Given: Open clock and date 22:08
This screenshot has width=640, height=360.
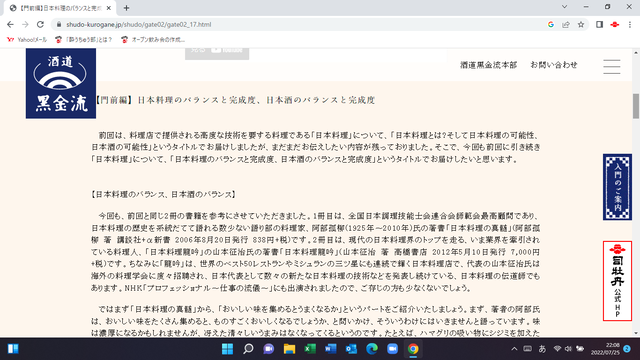Looking at the screenshot, I should click(x=605, y=349).
